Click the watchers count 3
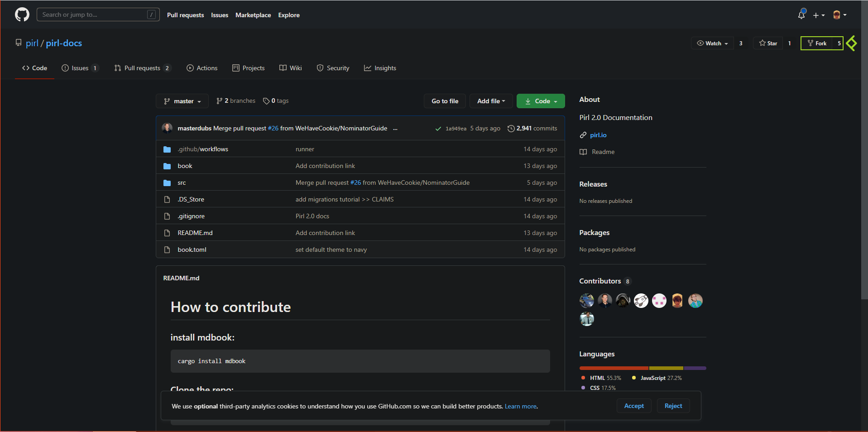Image resolution: width=868 pixels, height=432 pixels. [741, 43]
